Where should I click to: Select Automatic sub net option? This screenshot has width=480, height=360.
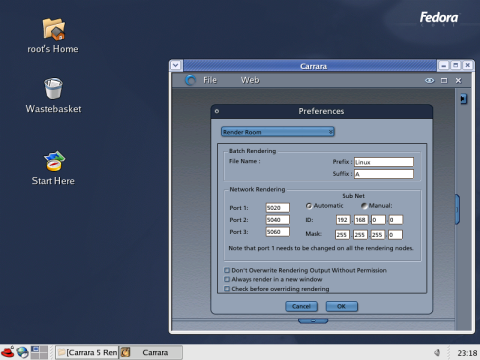[309, 206]
